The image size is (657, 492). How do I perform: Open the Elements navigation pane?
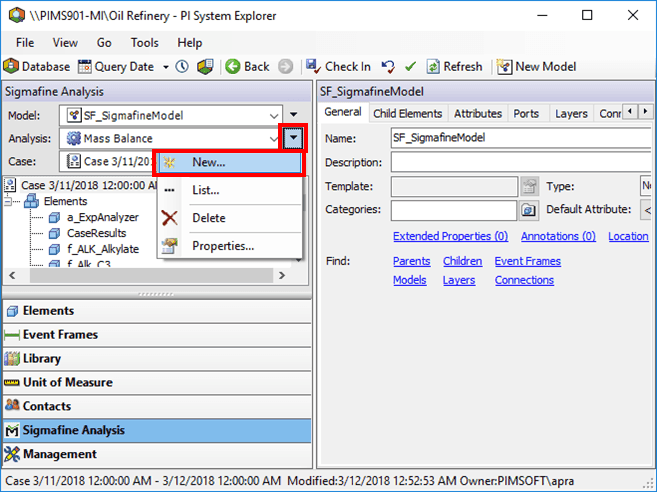coord(157,311)
